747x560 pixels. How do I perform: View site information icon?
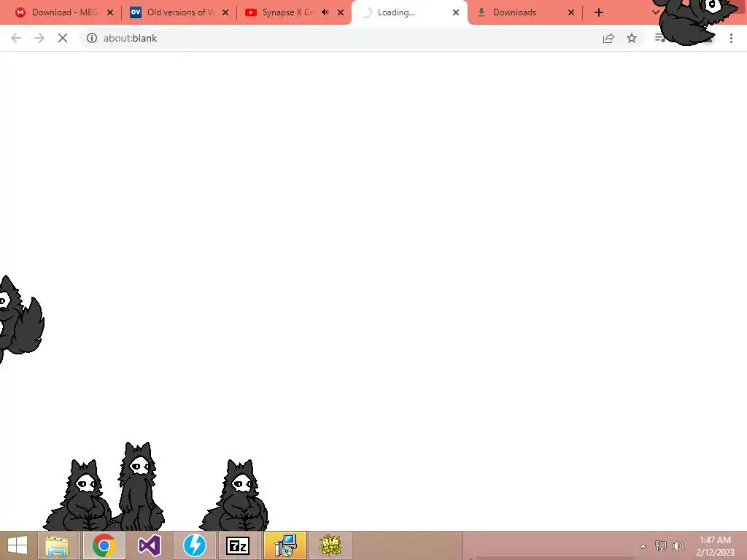pos(92,38)
